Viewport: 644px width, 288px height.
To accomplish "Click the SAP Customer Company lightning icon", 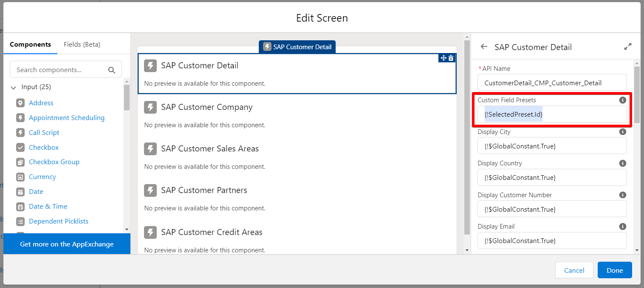I will click(150, 107).
